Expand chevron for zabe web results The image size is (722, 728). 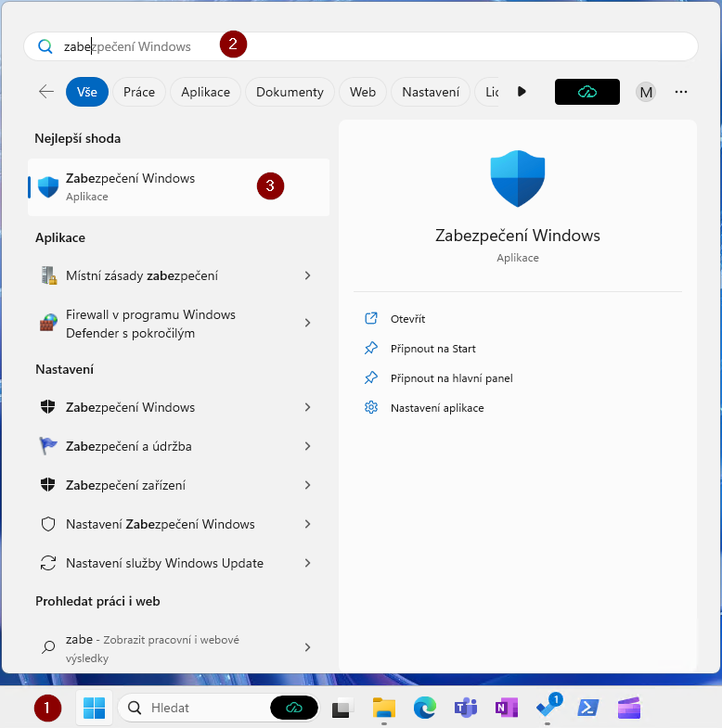tap(307, 647)
